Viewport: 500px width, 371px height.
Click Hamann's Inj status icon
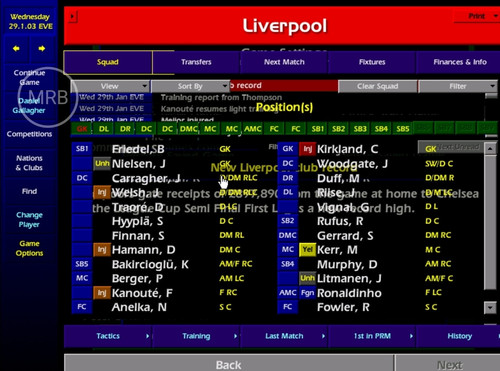click(102, 250)
